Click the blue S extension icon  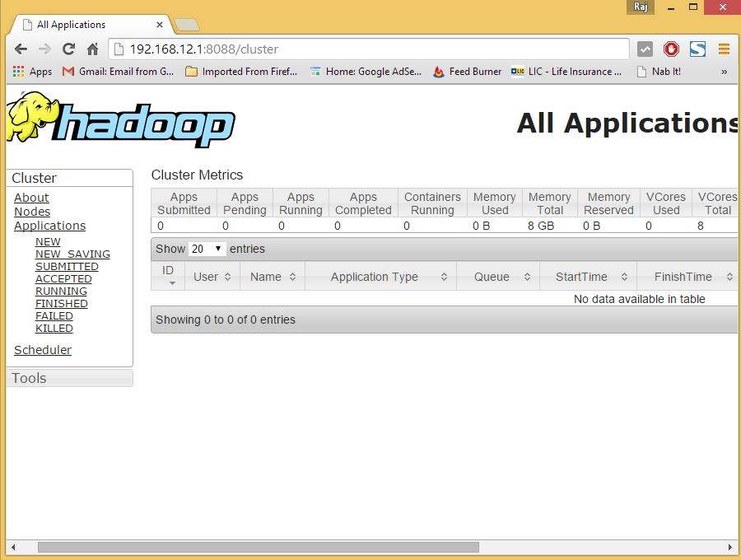pyautogui.click(x=697, y=49)
